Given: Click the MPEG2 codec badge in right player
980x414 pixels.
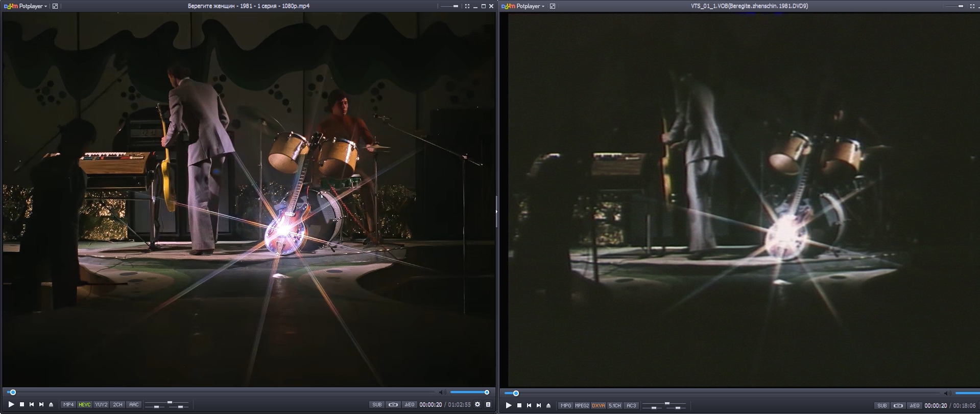Looking at the screenshot, I should point(582,405).
